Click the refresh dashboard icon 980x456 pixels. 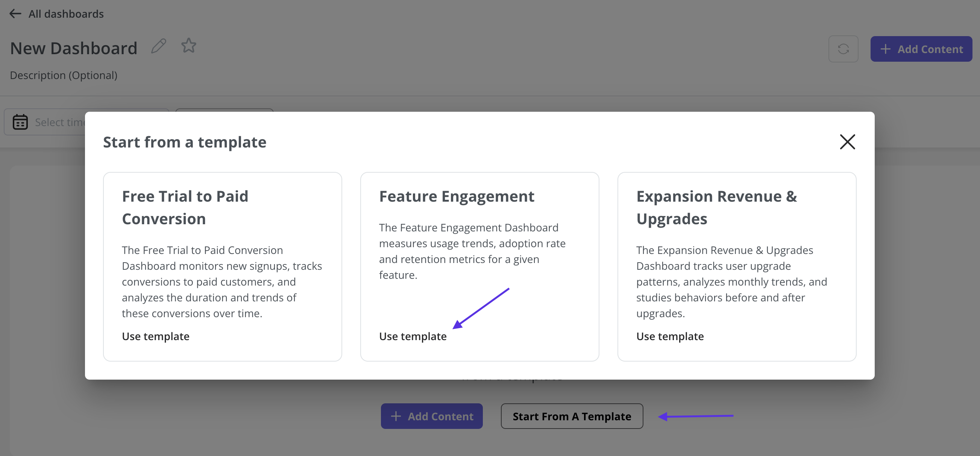[843, 49]
